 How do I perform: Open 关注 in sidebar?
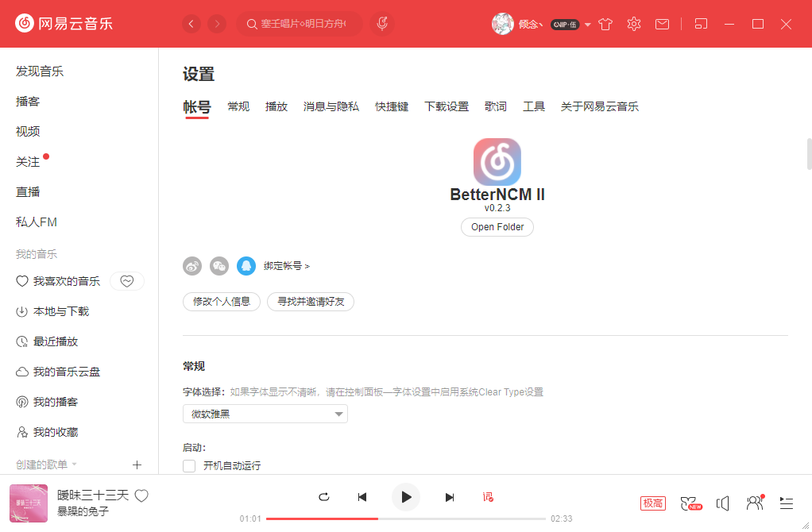coord(28,162)
